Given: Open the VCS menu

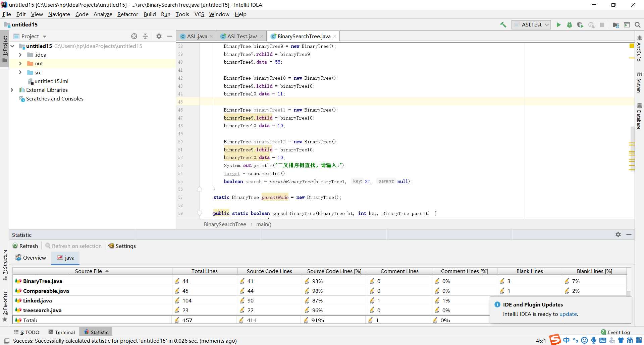Looking at the screenshot, I should tap(199, 14).
